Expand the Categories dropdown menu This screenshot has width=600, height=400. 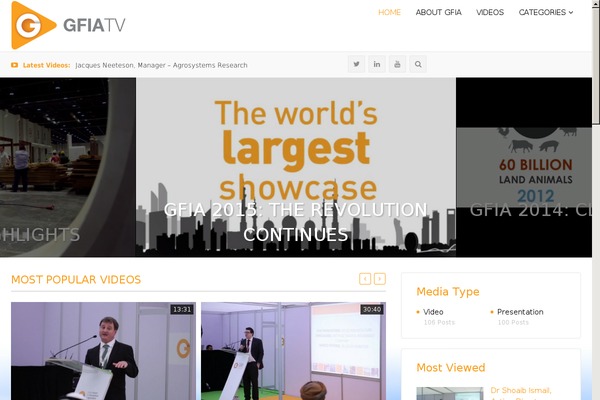[546, 12]
